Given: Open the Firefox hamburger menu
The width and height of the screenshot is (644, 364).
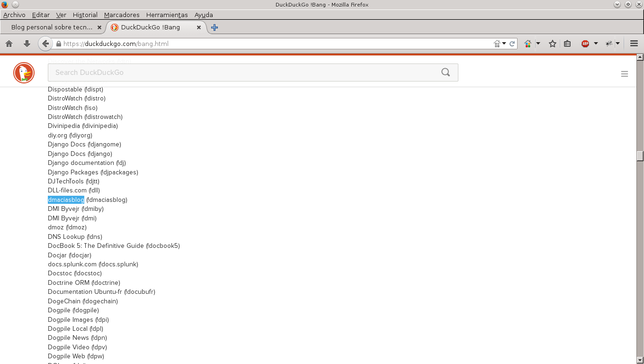Looking at the screenshot, I should (634, 44).
